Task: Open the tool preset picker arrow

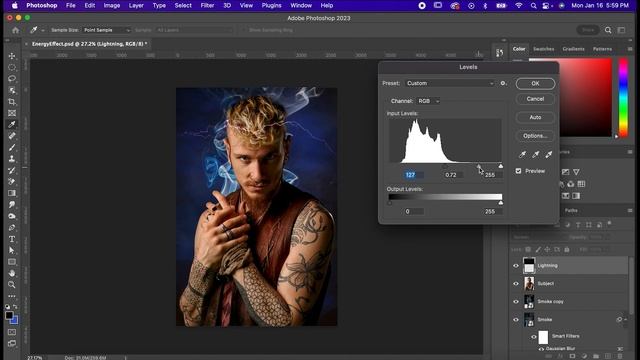Action: tap(43, 30)
